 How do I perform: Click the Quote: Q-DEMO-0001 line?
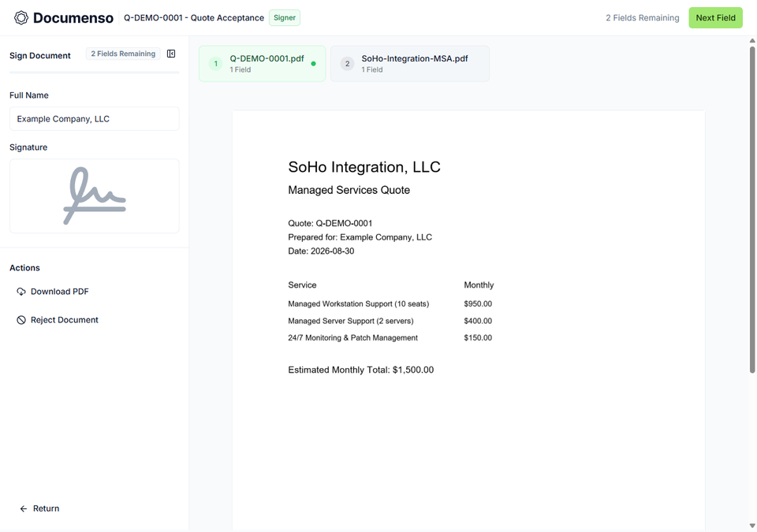[330, 224]
